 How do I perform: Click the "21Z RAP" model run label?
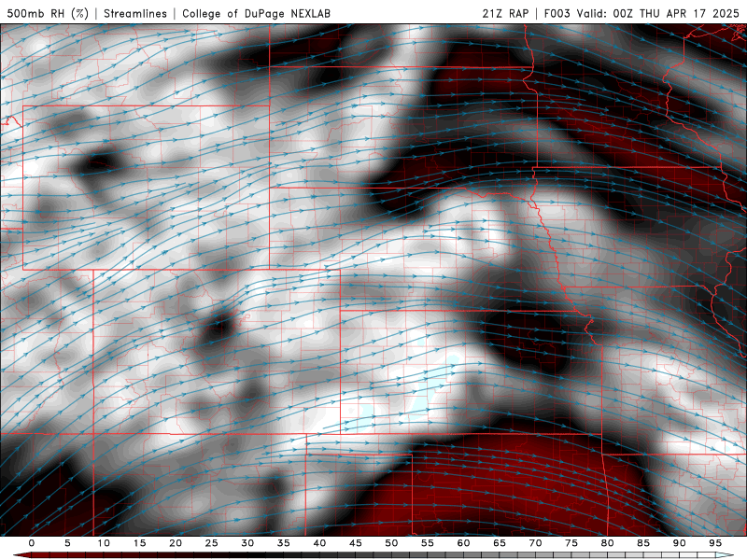point(505,13)
